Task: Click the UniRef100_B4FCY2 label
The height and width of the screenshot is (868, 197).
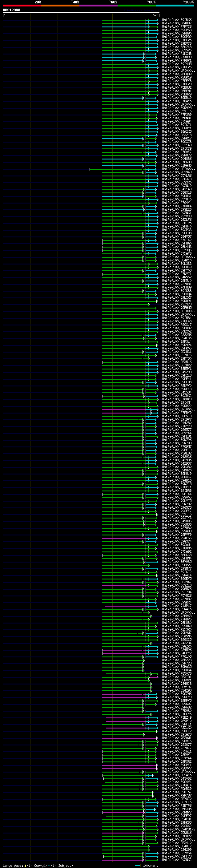Action: pyautogui.click(x=176, y=653)
